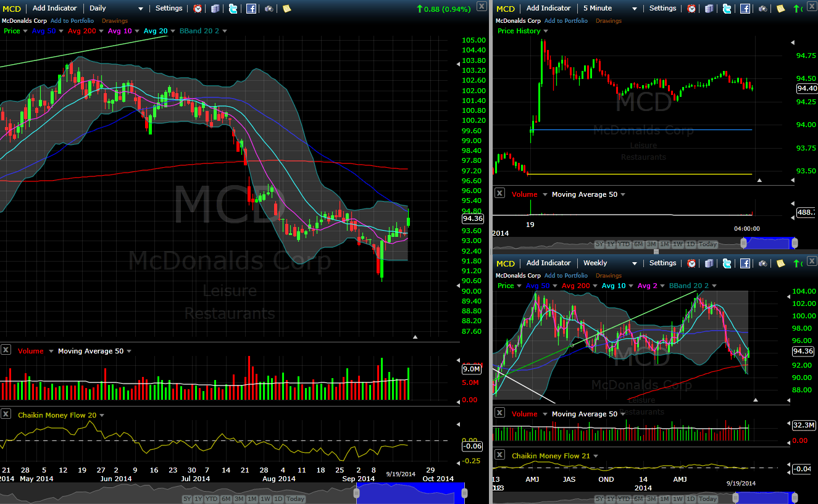Select the 5Y range on the Weekly chart
818x504 pixels.
pos(600,499)
